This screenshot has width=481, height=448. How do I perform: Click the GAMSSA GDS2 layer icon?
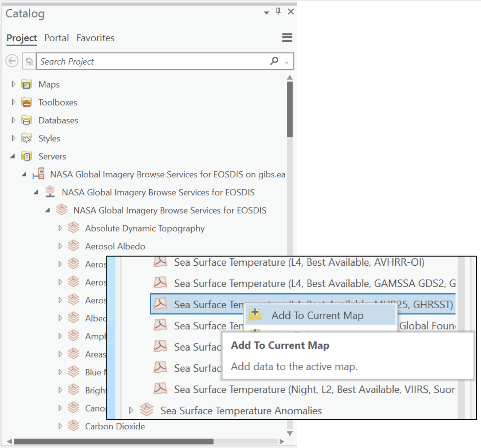[x=160, y=282]
